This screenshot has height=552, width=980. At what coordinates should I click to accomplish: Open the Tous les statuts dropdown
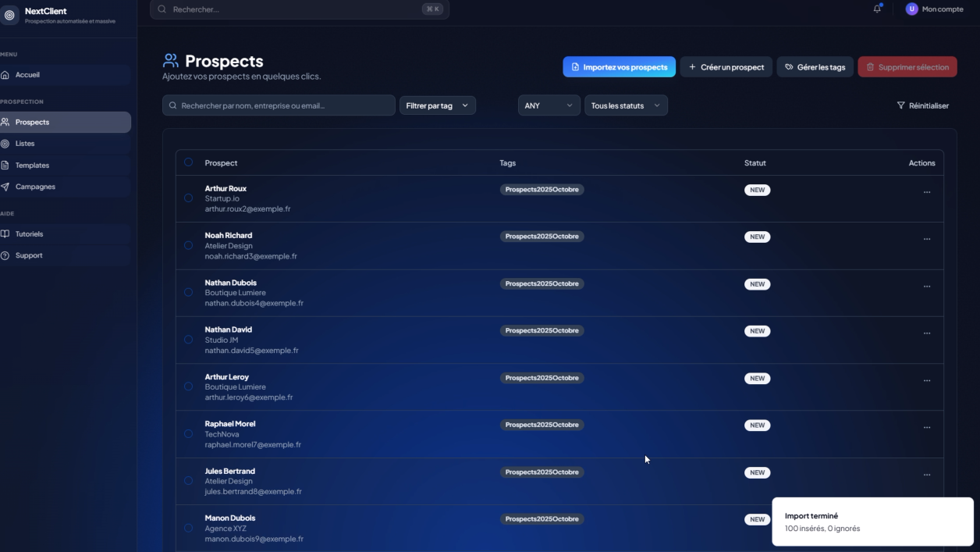point(626,105)
